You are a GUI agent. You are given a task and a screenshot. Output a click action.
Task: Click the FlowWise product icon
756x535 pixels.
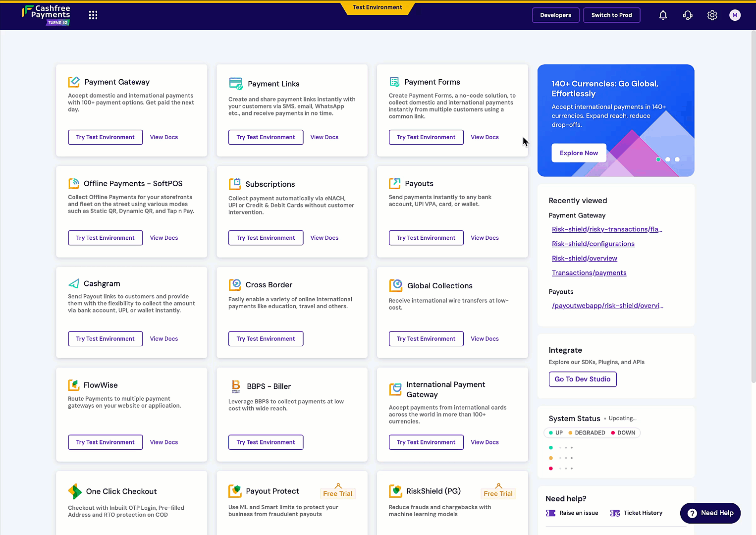coord(74,385)
